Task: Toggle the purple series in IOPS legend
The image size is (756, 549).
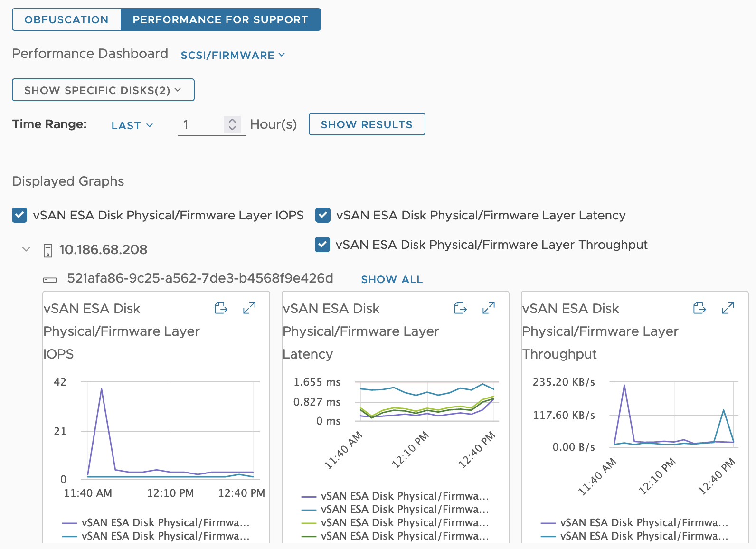Action: [x=156, y=522]
